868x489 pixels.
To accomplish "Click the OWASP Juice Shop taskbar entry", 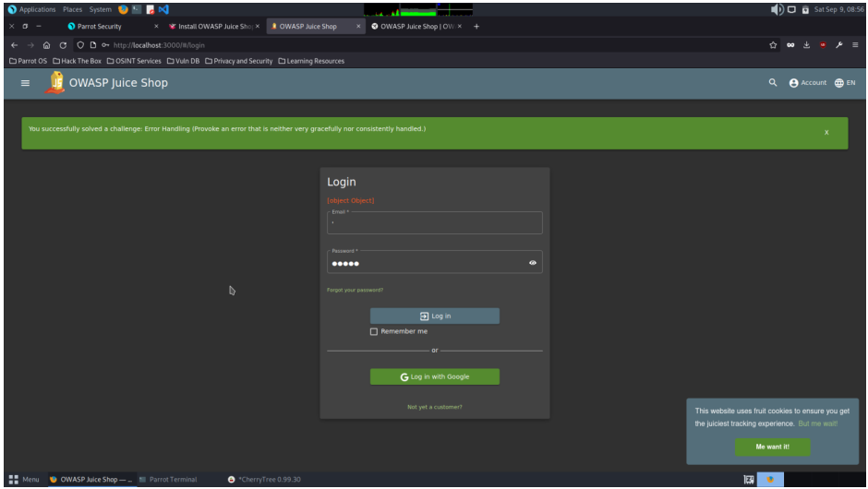I will tap(90, 480).
